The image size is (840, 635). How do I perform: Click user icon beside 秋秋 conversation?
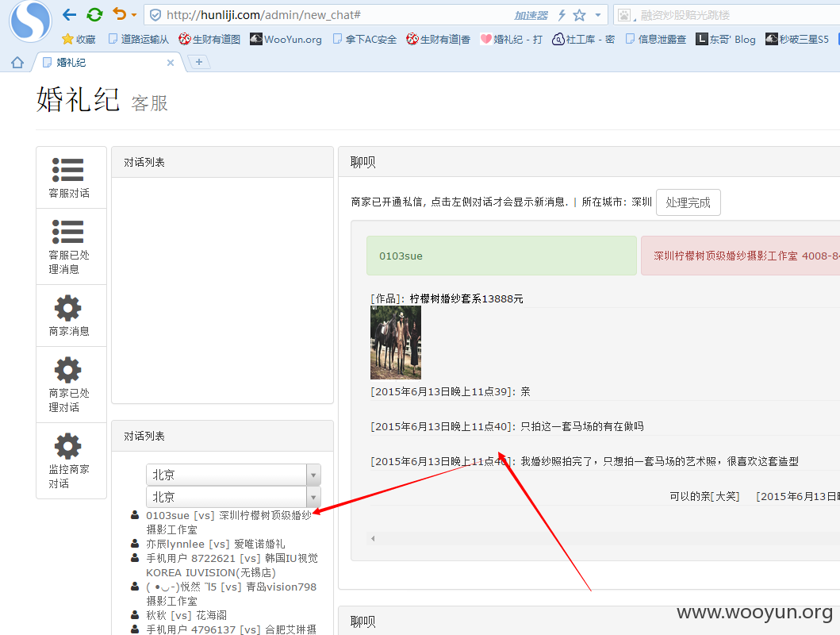tap(135, 614)
